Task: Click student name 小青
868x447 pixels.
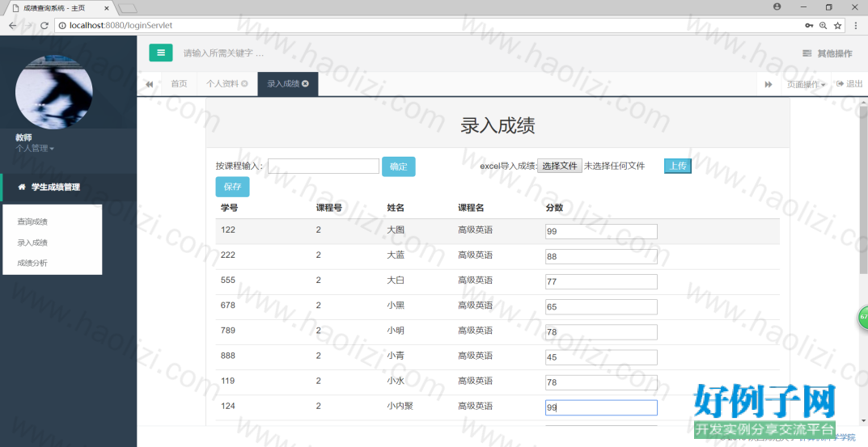Action: click(396, 356)
